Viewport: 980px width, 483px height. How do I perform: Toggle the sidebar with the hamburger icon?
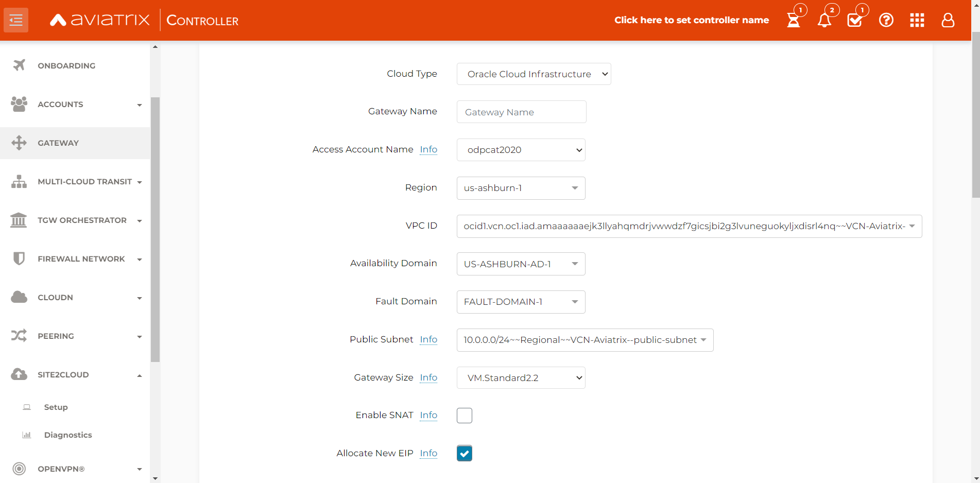(x=15, y=20)
